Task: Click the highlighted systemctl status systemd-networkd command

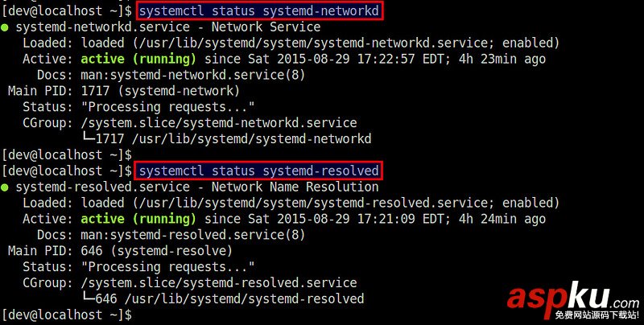Action: click(x=259, y=11)
